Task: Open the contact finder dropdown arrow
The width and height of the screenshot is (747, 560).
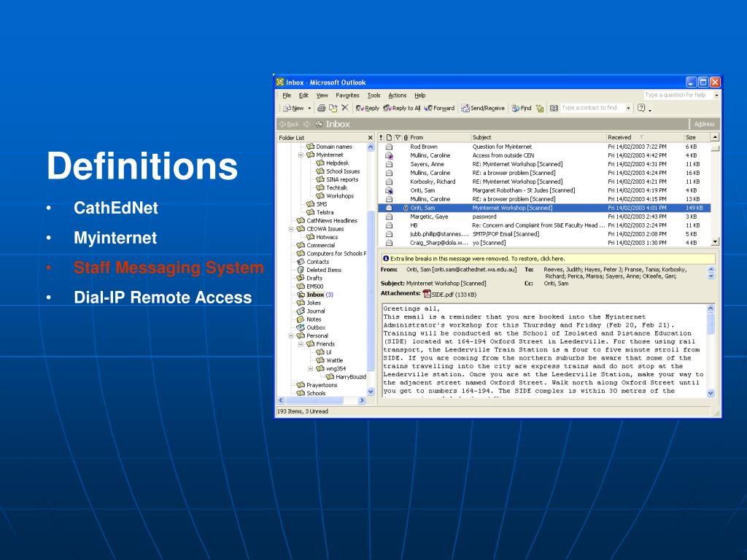Action: coord(628,108)
